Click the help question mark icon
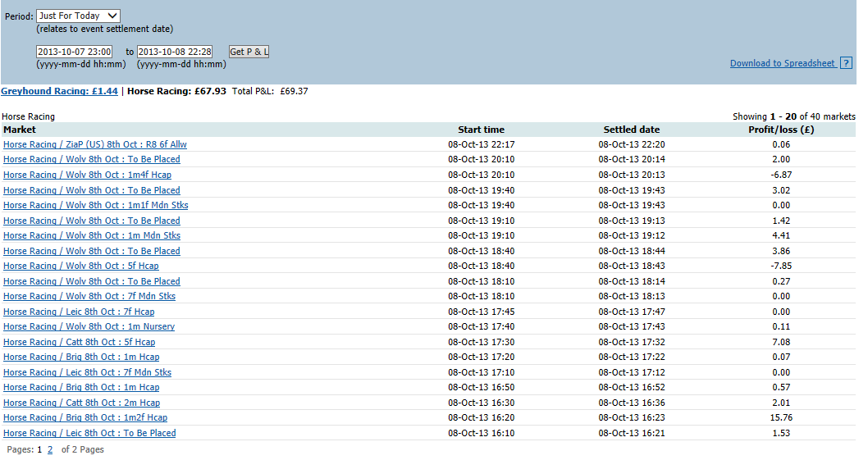The image size is (868, 460). pos(846,63)
